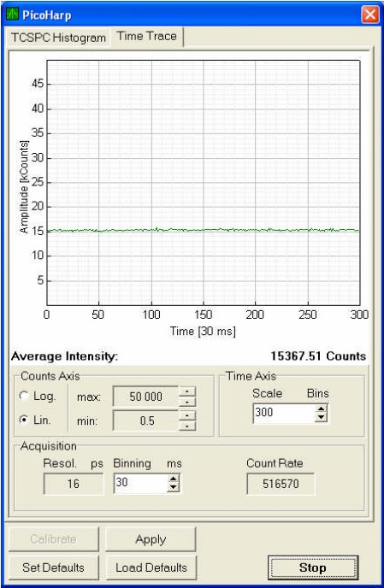Decrease the Binning ms value
This screenshot has width=384, height=588.
(x=173, y=487)
